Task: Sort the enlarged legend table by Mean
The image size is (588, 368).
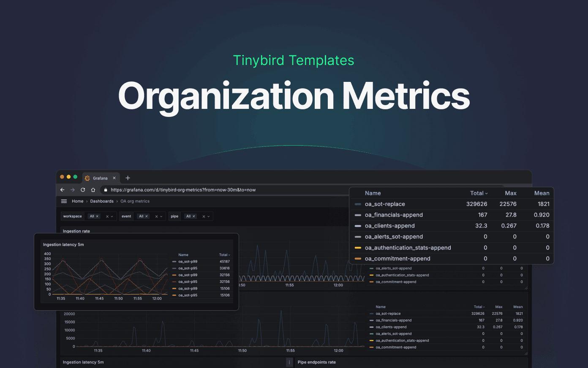Action: [542, 193]
